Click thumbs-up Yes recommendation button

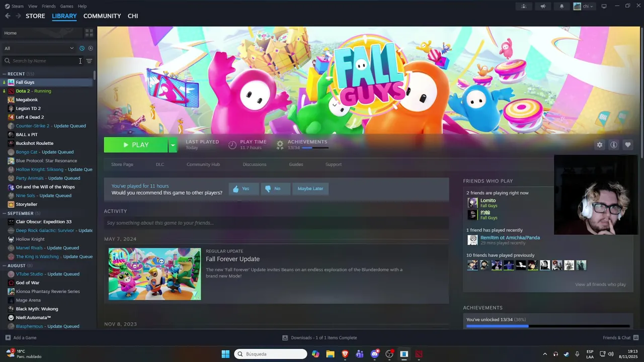click(244, 189)
